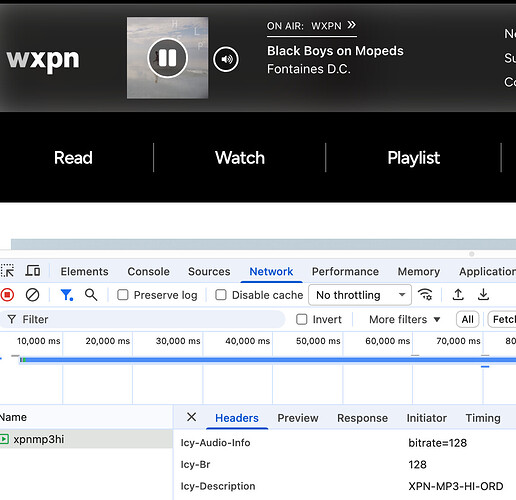The height and width of the screenshot is (500, 516).
Task: Export HAR file with download icon
Action: (x=483, y=295)
